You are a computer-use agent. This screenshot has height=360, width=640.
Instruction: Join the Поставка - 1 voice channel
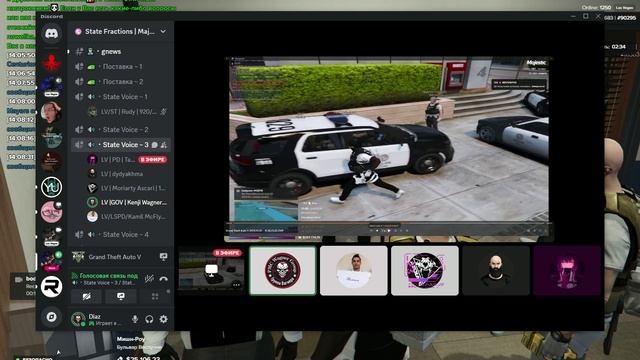click(121, 67)
